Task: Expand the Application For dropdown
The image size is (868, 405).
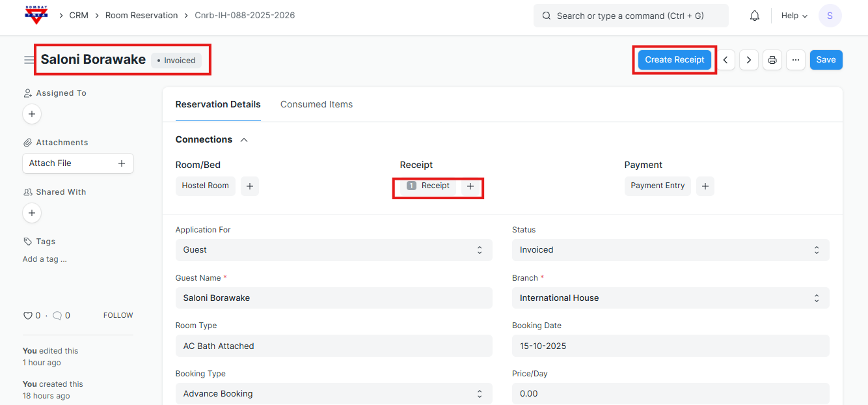Action: point(333,250)
